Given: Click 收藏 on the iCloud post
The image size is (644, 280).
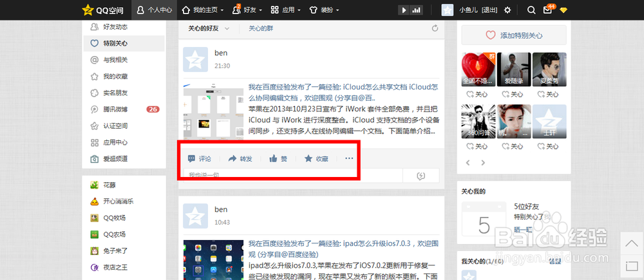Looking at the screenshot, I should (x=316, y=159).
